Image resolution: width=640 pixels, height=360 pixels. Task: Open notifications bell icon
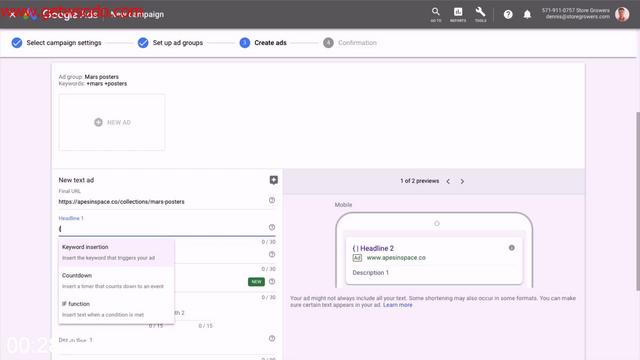click(x=527, y=14)
